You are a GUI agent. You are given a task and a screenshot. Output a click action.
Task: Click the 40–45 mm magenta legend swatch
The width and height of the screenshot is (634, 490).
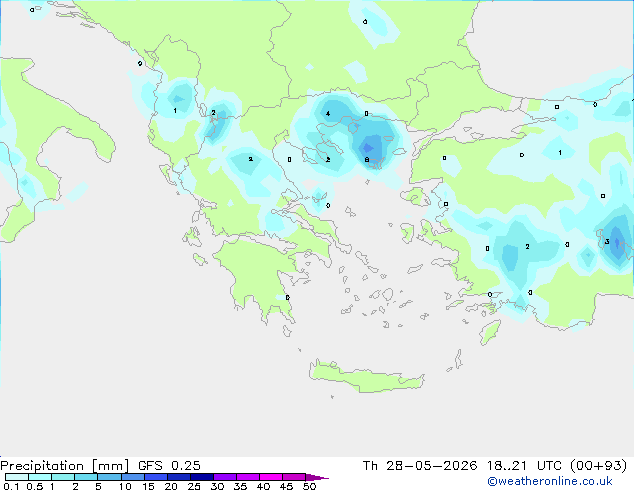[271, 477]
